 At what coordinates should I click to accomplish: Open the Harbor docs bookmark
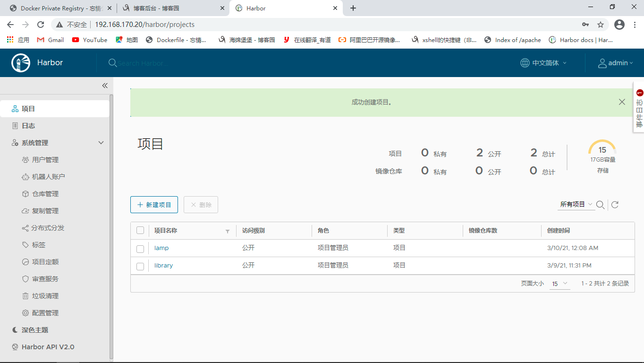[581, 40]
